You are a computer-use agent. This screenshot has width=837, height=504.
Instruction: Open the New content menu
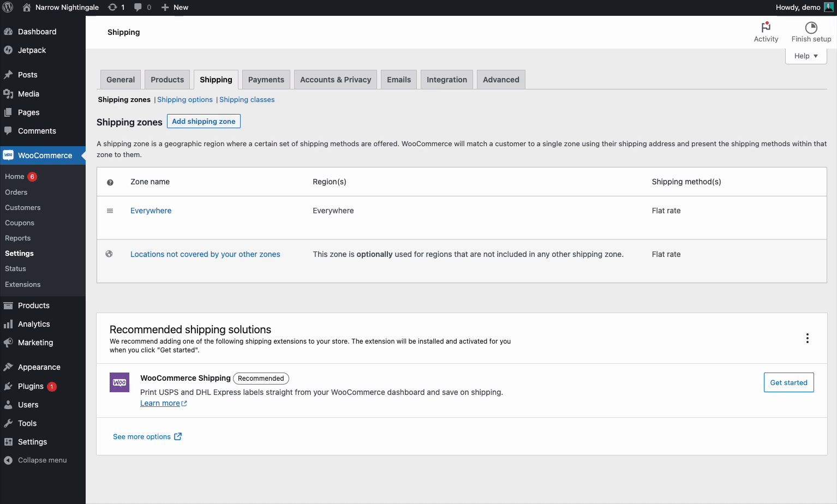point(175,7)
